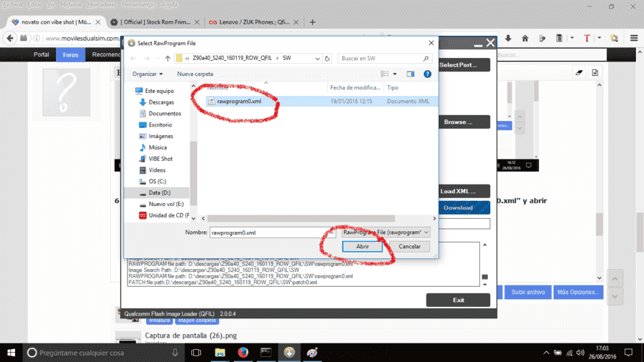Open Task View on taskbar

coord(196,353)
